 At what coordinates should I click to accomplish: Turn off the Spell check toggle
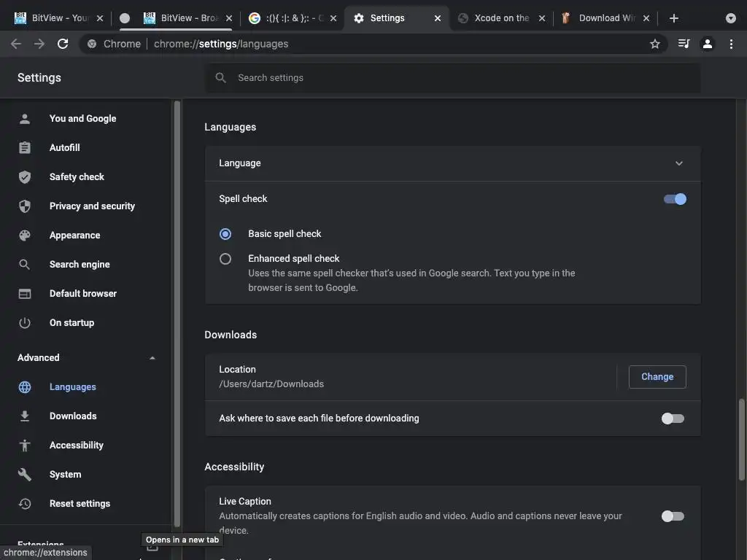pyautogui.click(x=675, y=199)
